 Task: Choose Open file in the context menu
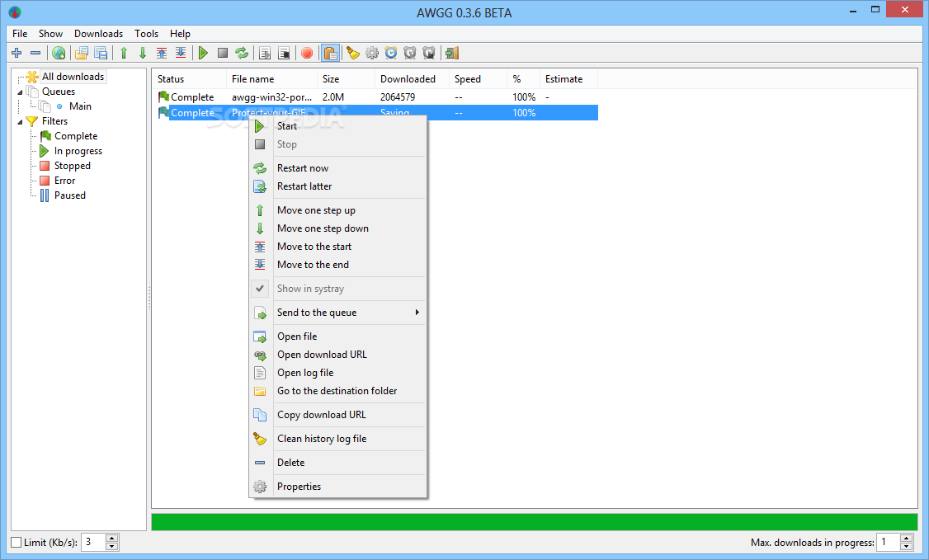(x=337, y=336)
